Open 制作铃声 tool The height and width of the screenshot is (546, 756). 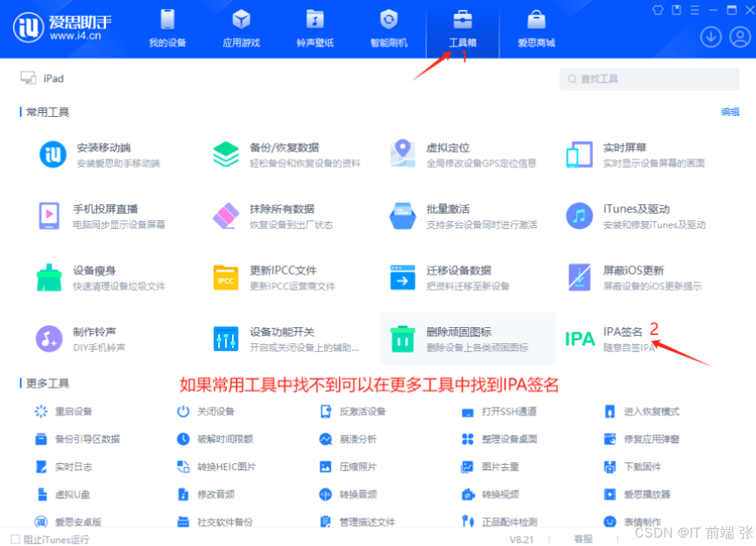81,339
